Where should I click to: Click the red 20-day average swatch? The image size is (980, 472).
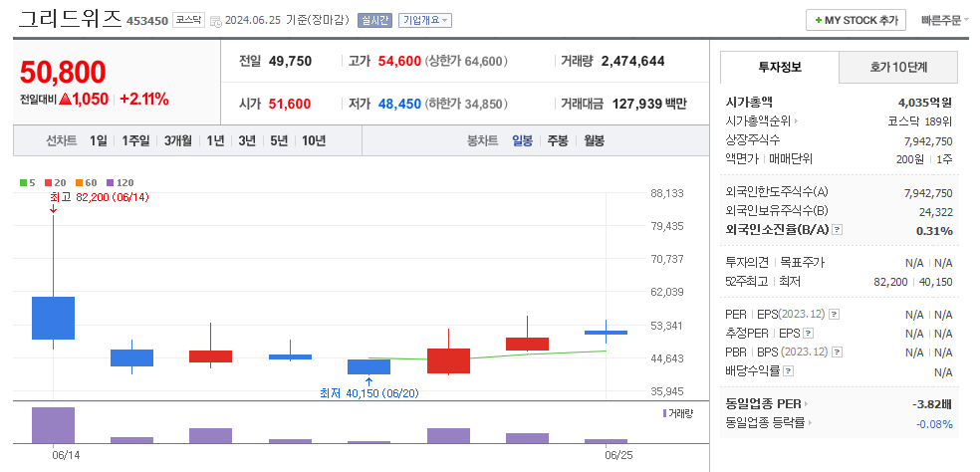tap(48, 182)
